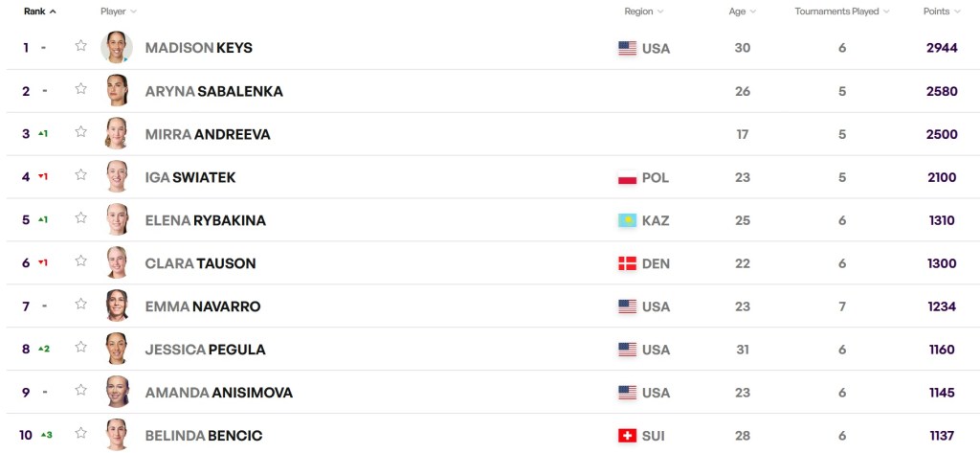Screen dimensions: 980x453
Task: Click the USA flag beside Madison Keys
Action: tap(628, 48)
